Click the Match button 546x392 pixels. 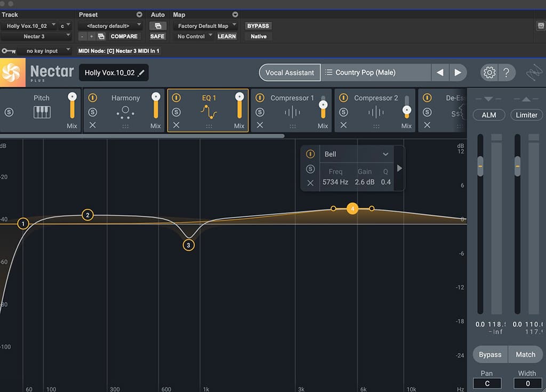click(x=525, y=354)
